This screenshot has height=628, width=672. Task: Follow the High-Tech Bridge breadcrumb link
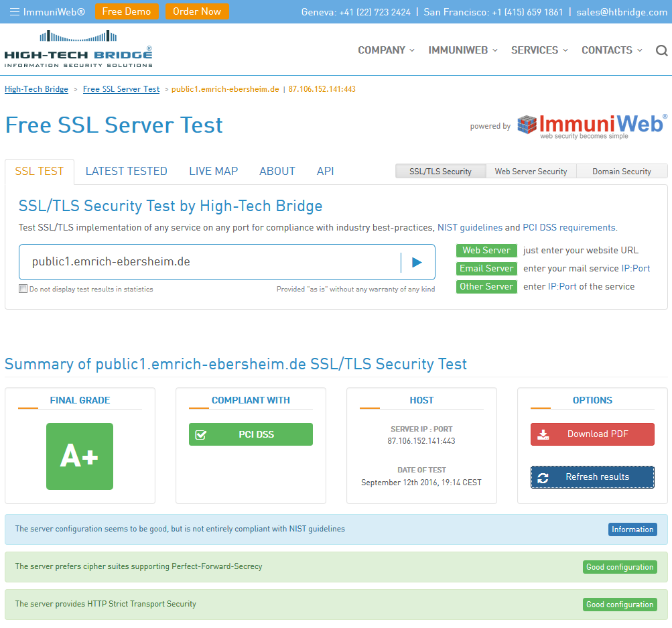(x=36, y=89)
